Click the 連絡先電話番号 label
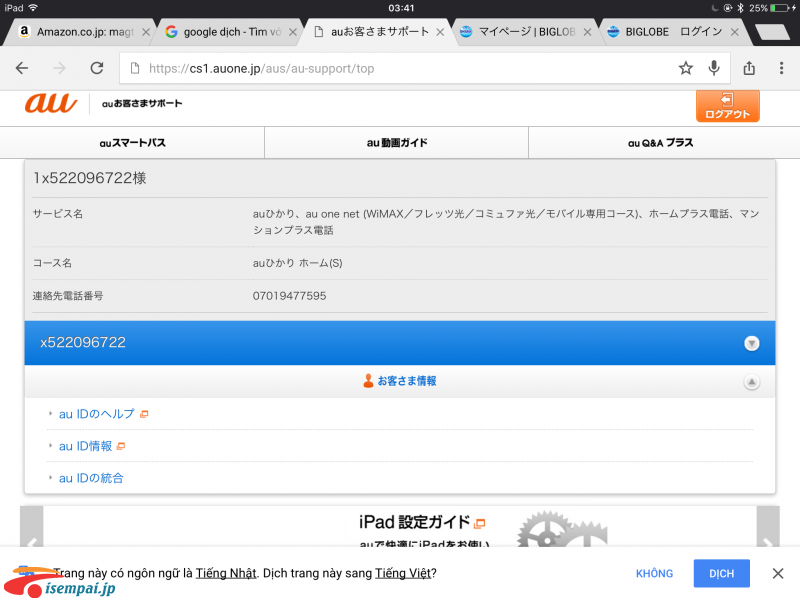Viewport: 800px width, 600px height. [x=68, y=296]
